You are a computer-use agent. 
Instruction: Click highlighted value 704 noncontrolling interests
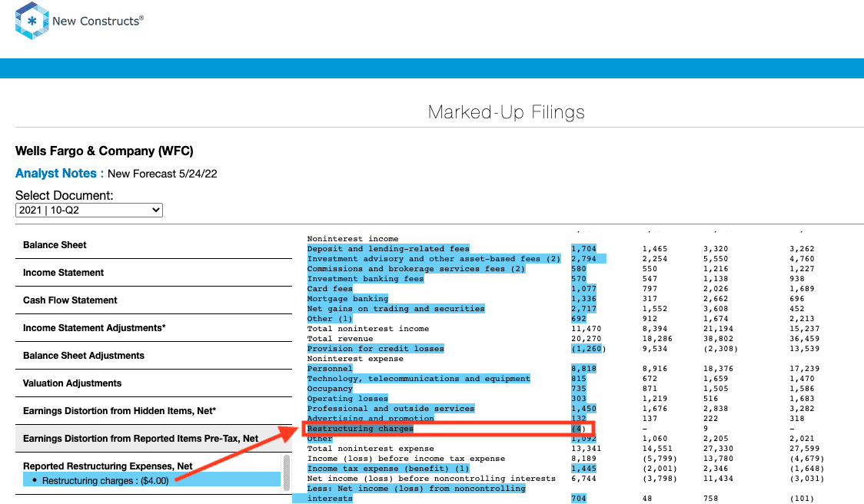(579, 498)
